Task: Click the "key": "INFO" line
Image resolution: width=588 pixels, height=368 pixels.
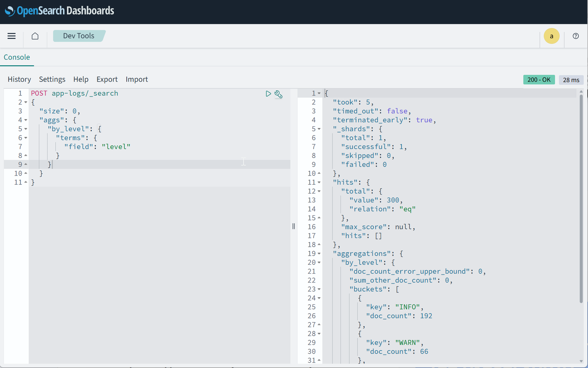Action: coord(395,307)
